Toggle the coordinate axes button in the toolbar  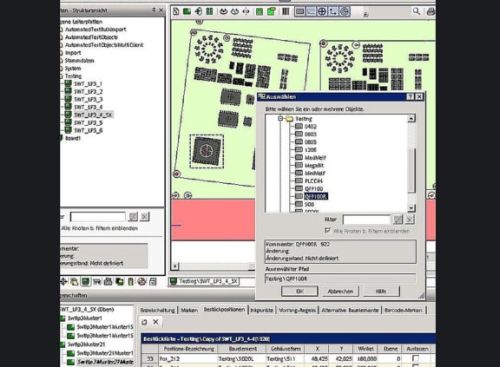333,12
